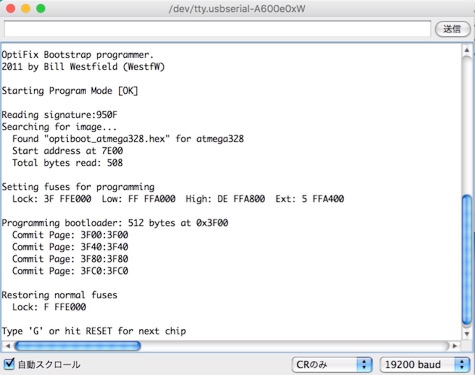Image resolution: width=475 pixels, height=375 pixels.
Task: Click the vertical scrollbar up arrow
Action: 467,50
